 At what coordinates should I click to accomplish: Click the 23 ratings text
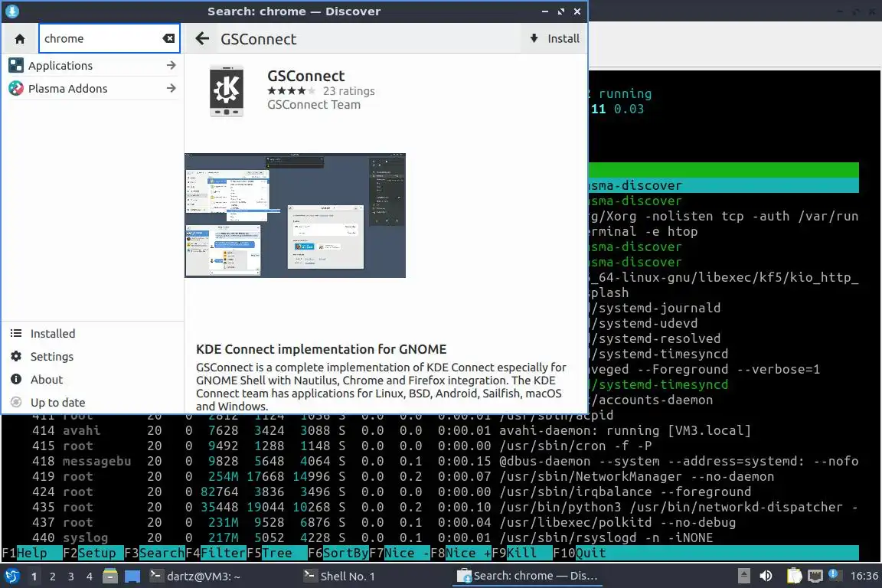point(349,90)
